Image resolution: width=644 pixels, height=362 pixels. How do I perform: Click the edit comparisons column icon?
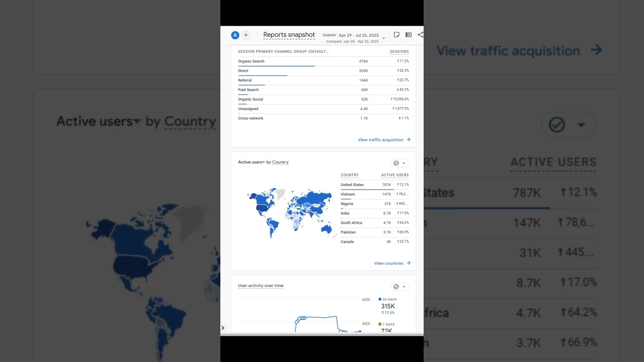click(409, 35)
